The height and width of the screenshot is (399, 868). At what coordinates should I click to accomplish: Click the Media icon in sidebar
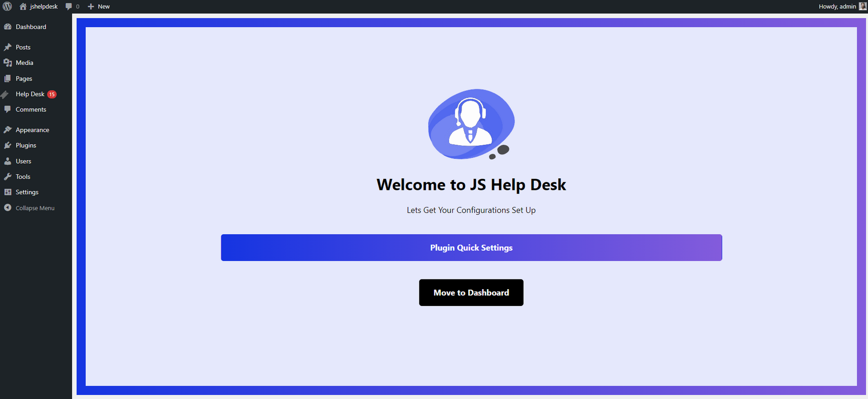click(x=8, y=63)
